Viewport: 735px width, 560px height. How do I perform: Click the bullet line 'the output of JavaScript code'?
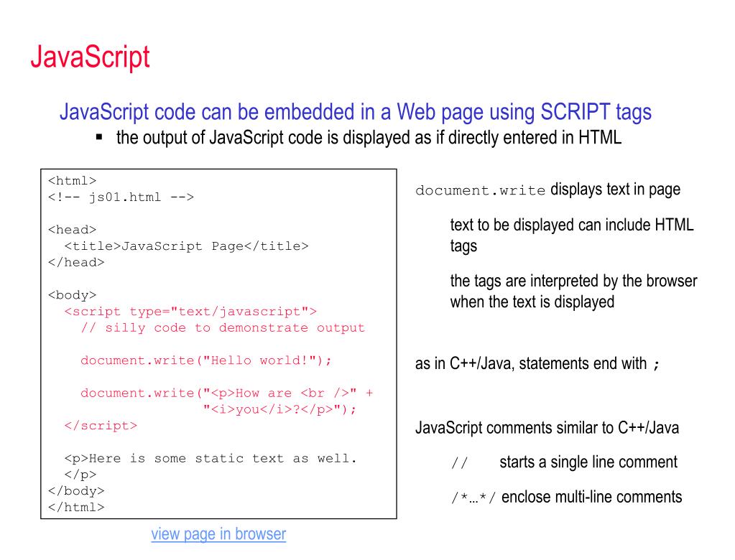pyautogui.click(x=369, y=138)
